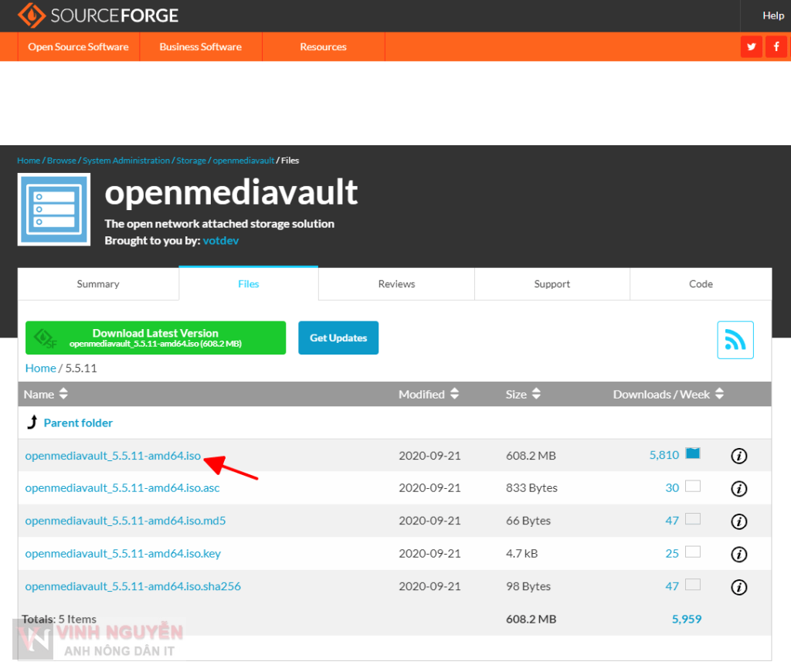Download openmediavault_5.5.11-amd64.iso.md5
Screen dimensions: 791x672
point(126,521)
